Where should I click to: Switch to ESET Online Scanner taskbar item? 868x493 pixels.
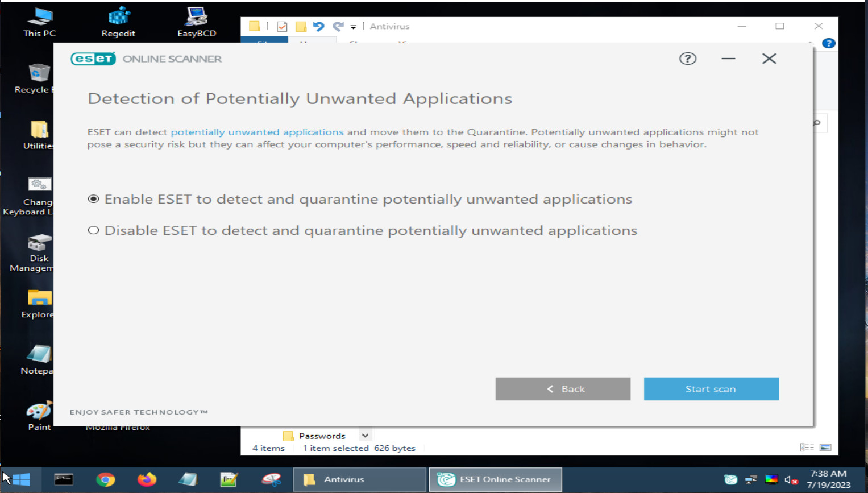496,479
